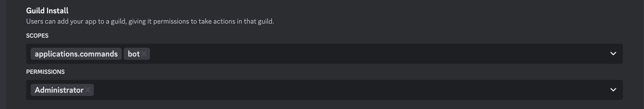Click the Guild Install heading
Image resolution: width=644 pixels, height=109 pixels.
pyautogui.click(x=47, y=11)
